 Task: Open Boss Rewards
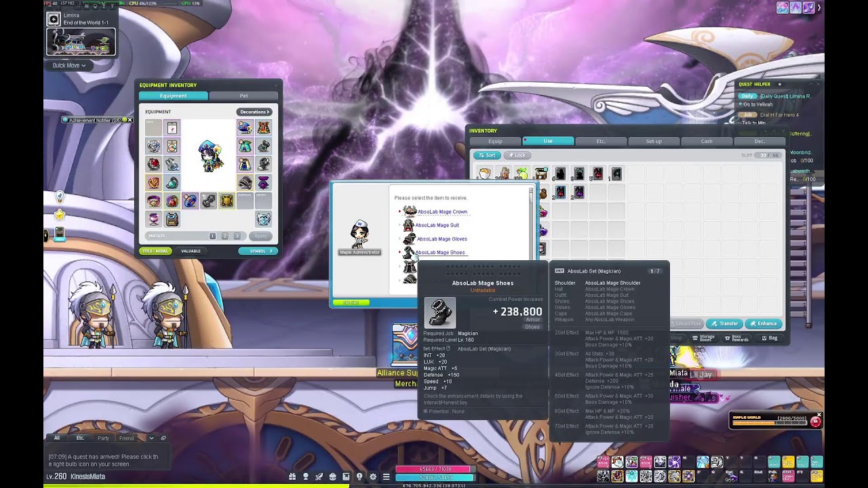tap(737, 338)
